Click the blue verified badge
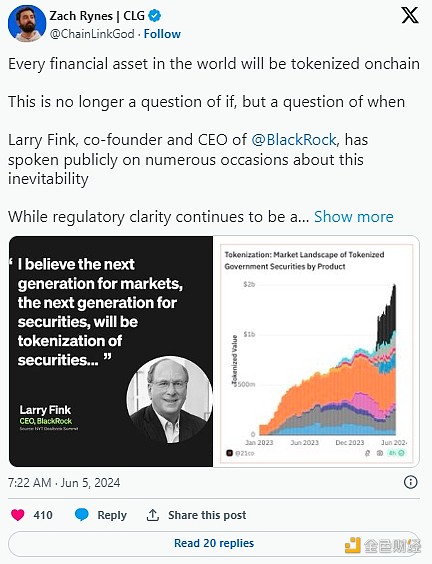Image resolution: width=432 pixels, height=564 pixels. click(155, 15)
